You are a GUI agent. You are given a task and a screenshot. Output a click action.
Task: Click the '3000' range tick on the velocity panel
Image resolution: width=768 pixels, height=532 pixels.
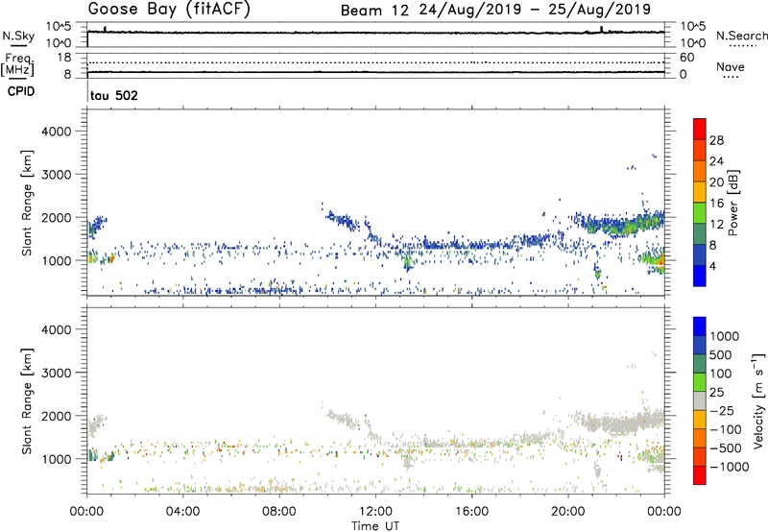pos(56,373)
